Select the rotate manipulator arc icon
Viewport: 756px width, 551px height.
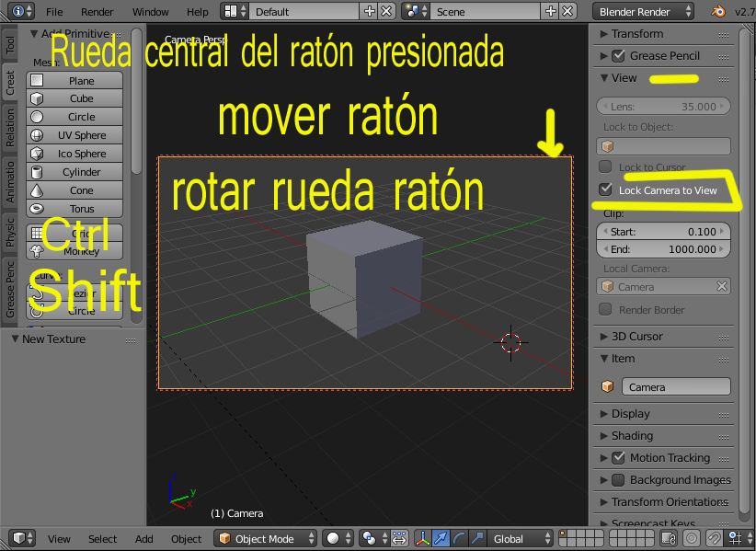coord(460,538)
